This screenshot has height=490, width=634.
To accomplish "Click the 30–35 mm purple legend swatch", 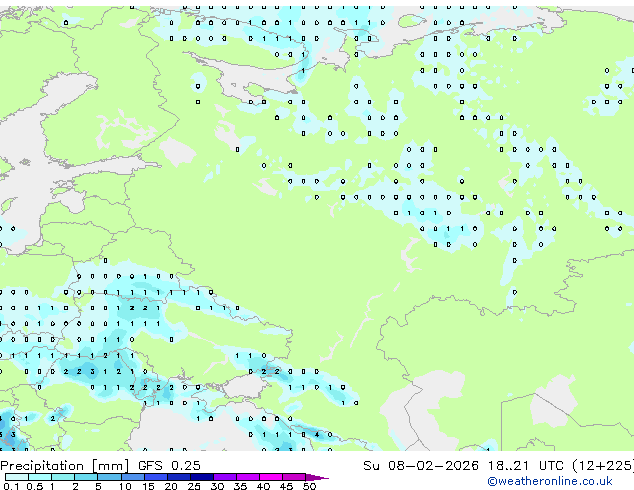I will point(225,477).
